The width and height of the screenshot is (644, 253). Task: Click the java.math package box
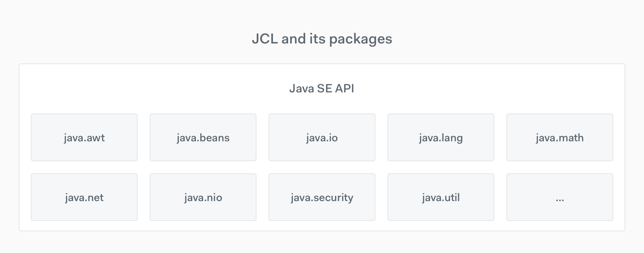coord(560,137)
